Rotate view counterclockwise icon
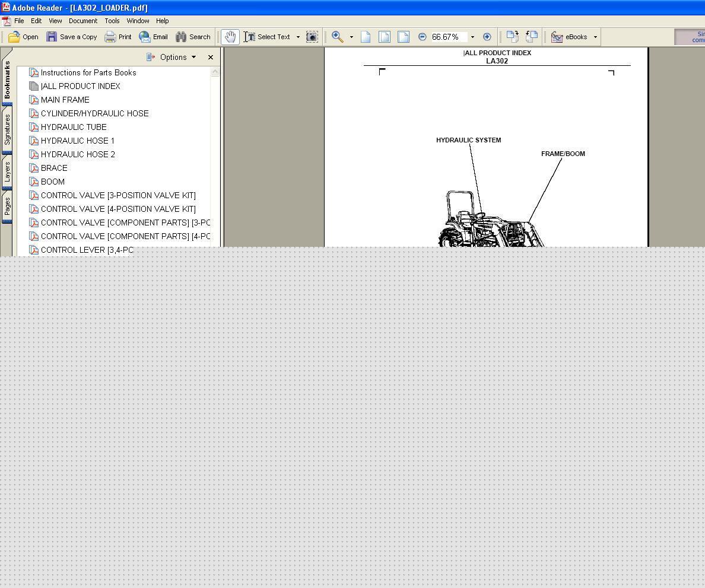Image resolution: width=705 pixels, height=588 pixels. tap(532, 37)
